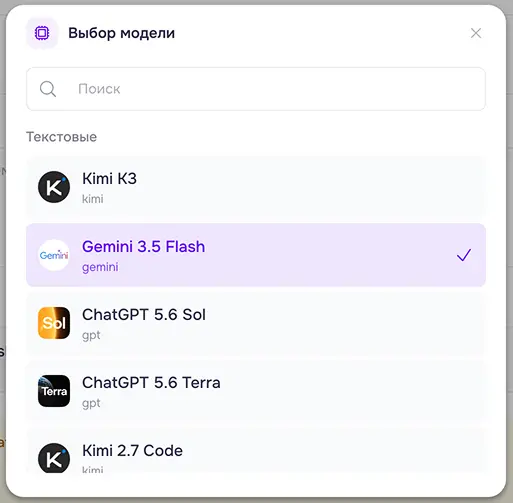Click the Kimi K3 logo icon
The image size is (513, 503).
coord(54,187)
